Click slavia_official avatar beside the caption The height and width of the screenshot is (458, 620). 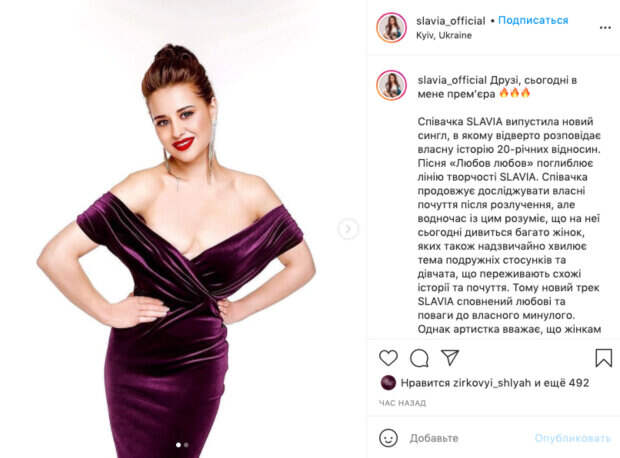click(391, 85)
